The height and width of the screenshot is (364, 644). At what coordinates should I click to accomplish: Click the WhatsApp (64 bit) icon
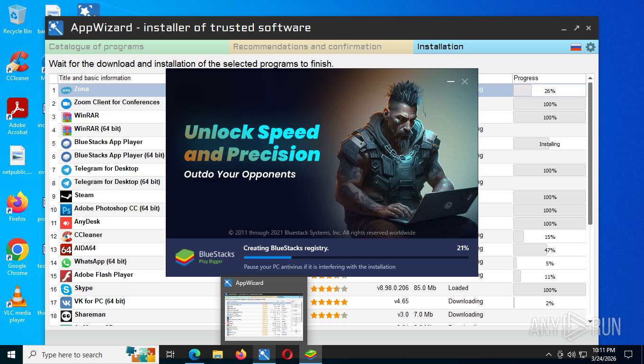point(66,263)
